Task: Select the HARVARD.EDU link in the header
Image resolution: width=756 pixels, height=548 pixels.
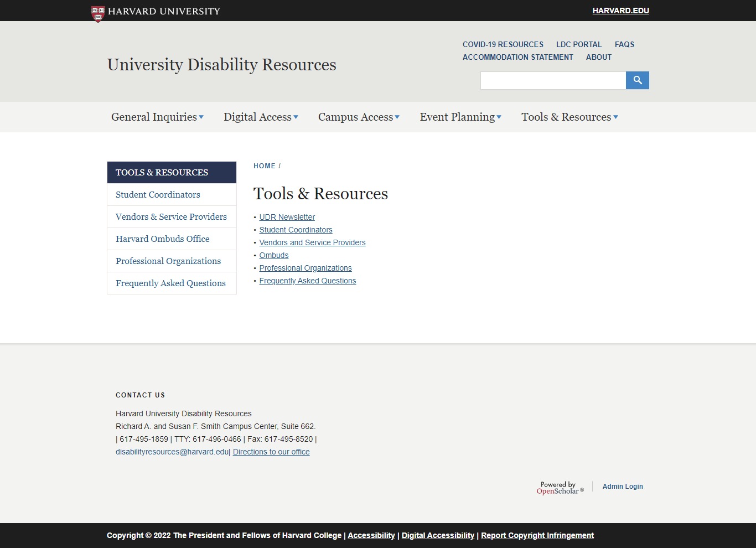Action: tap(620, 11)
